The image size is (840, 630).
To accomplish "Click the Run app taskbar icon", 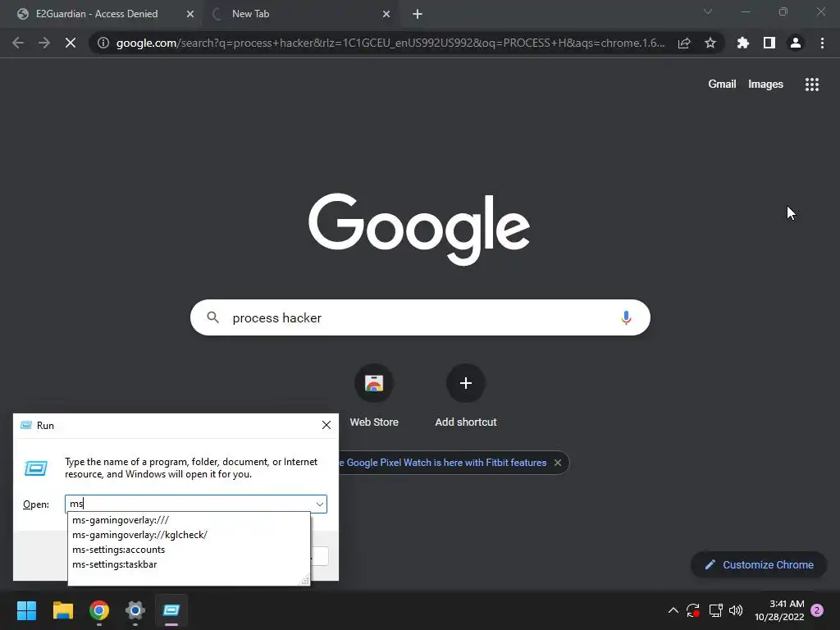I will 171,610.
